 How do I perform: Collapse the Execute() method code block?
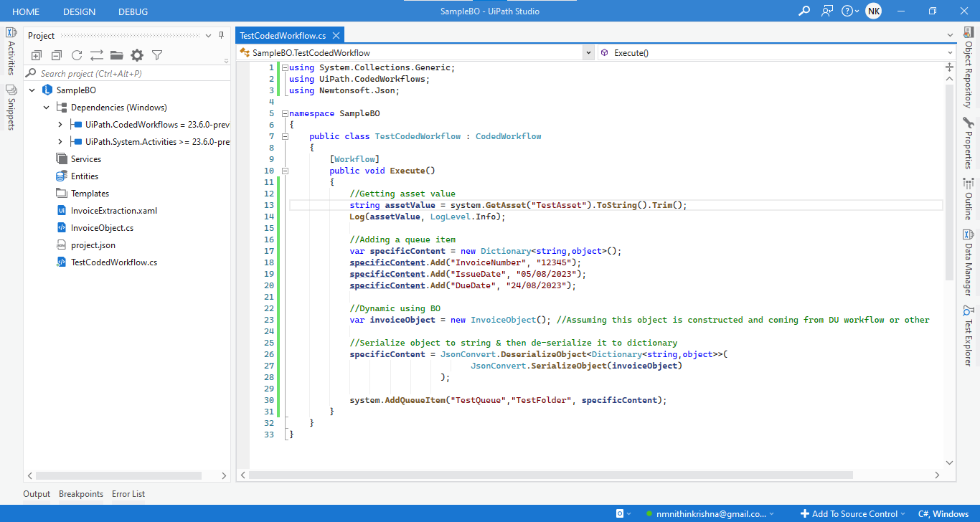click(x=285, y=171)
